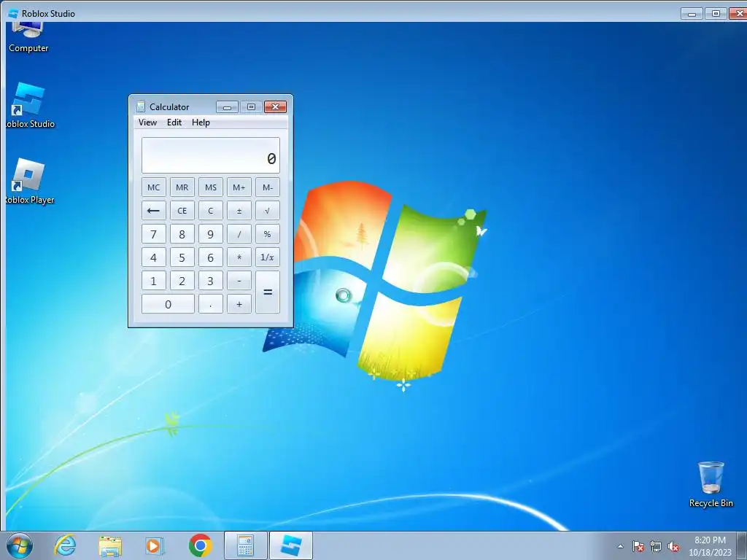Click the number 4 key
747x560 pixels.
(153, 257)
